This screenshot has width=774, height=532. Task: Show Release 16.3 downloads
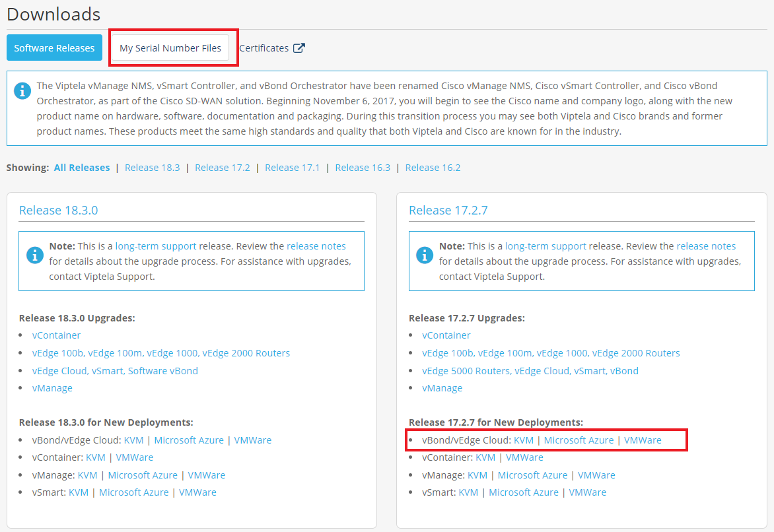click(363, 168)
